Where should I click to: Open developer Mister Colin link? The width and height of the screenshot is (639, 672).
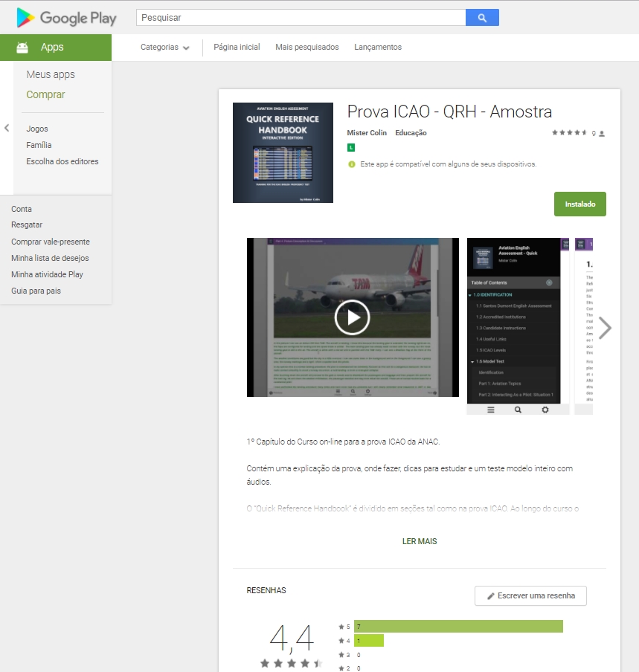point(367,133)
